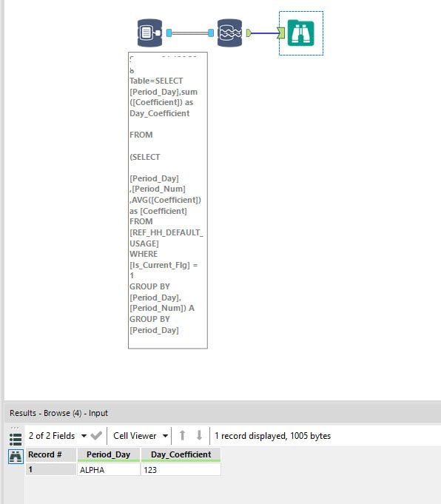Go to previous record up arrow
Image resolution: width=441 pixels, height=504 pixels.
coord(182,435)
